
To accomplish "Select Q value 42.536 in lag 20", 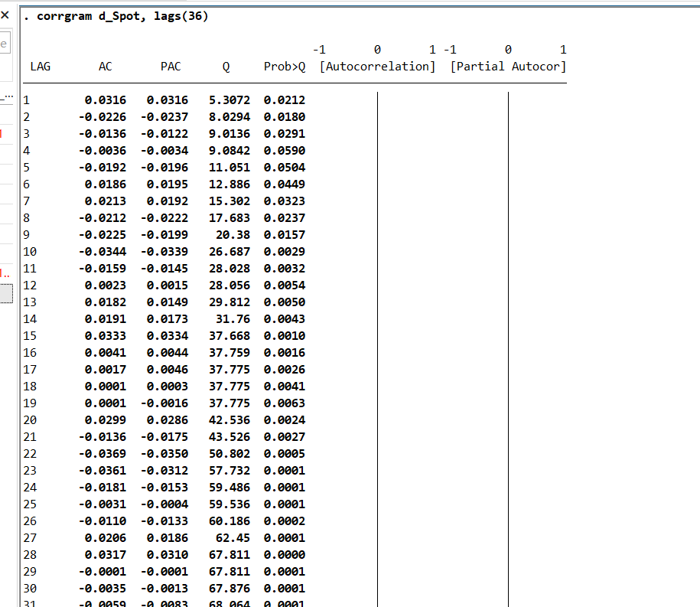I will click(230, 420).
